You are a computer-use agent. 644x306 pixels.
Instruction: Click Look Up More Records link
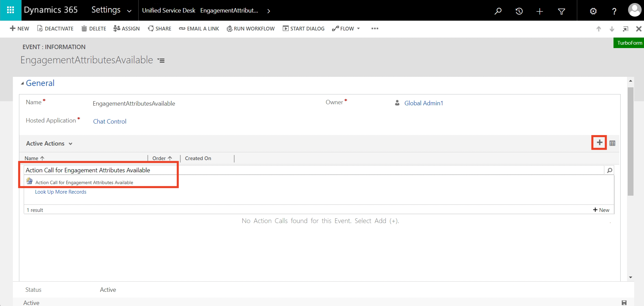[61, 192]
